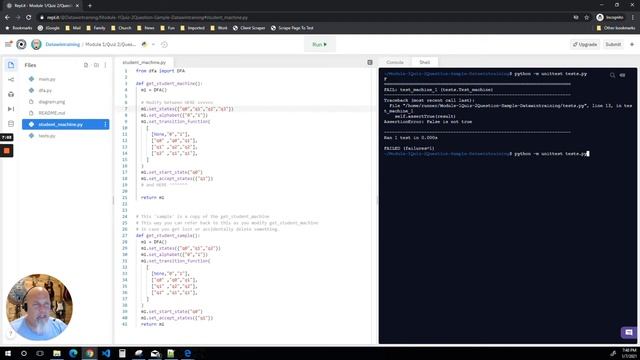Click the new folder icon in Files header

[96, 65]
